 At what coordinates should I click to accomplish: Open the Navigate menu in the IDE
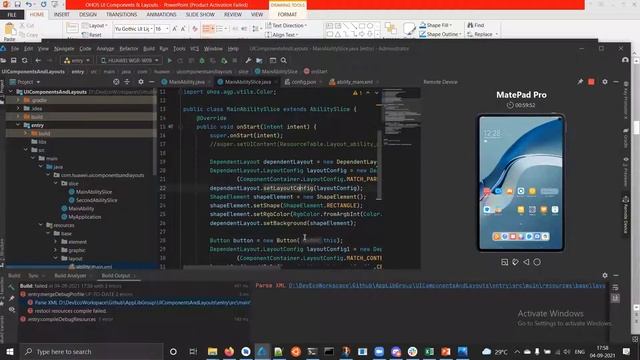click(x=64, y=49)
